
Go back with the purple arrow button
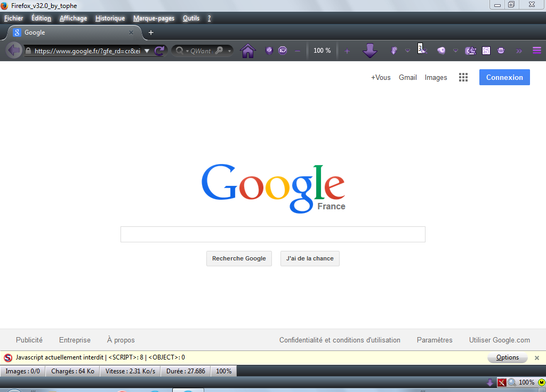(x=14, y=51)
